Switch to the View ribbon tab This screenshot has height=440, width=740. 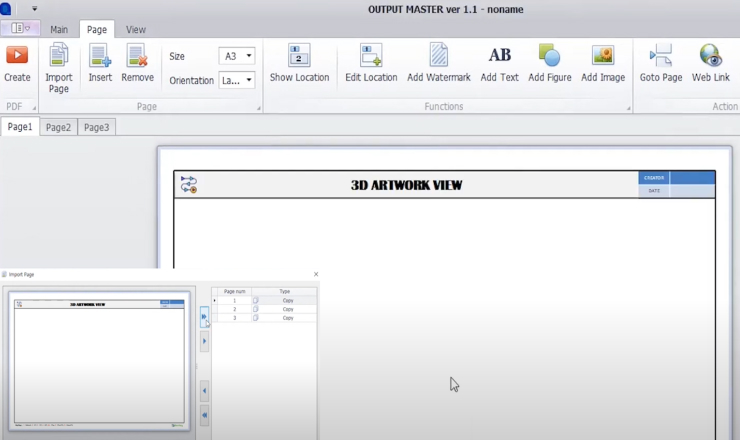135,30
